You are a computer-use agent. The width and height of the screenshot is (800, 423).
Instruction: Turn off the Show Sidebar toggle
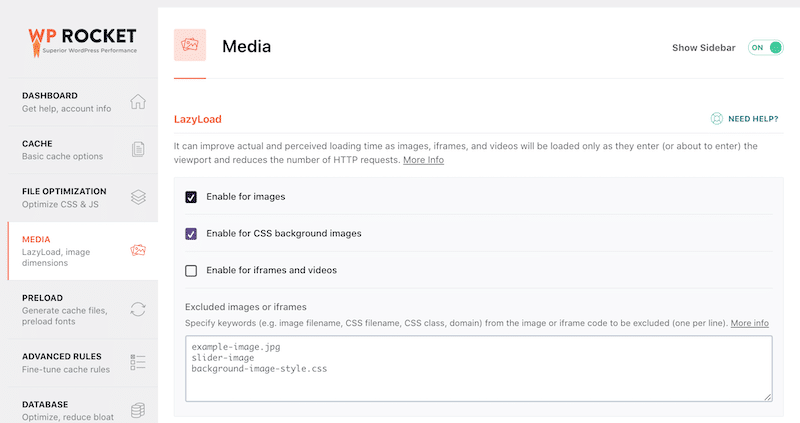tap(765, 47)
